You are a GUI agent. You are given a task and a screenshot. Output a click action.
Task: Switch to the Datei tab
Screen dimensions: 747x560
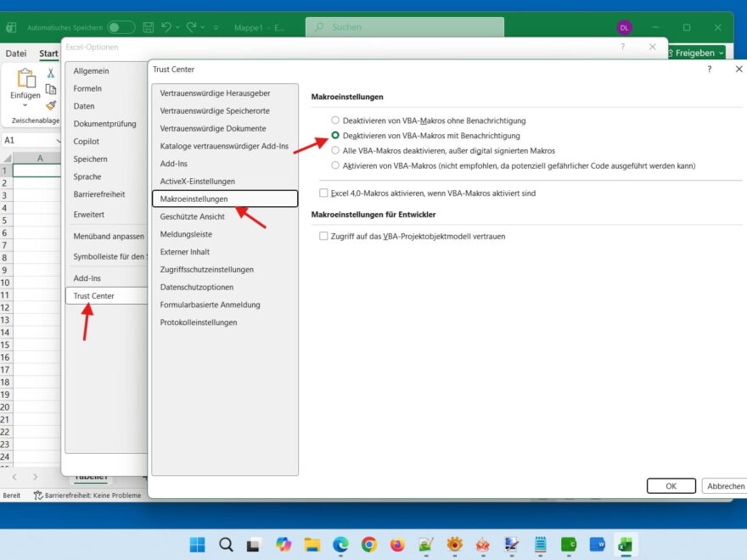point(14,53)
